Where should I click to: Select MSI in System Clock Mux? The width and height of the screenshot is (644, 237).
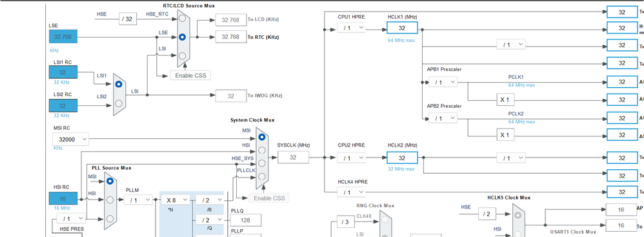261,137
